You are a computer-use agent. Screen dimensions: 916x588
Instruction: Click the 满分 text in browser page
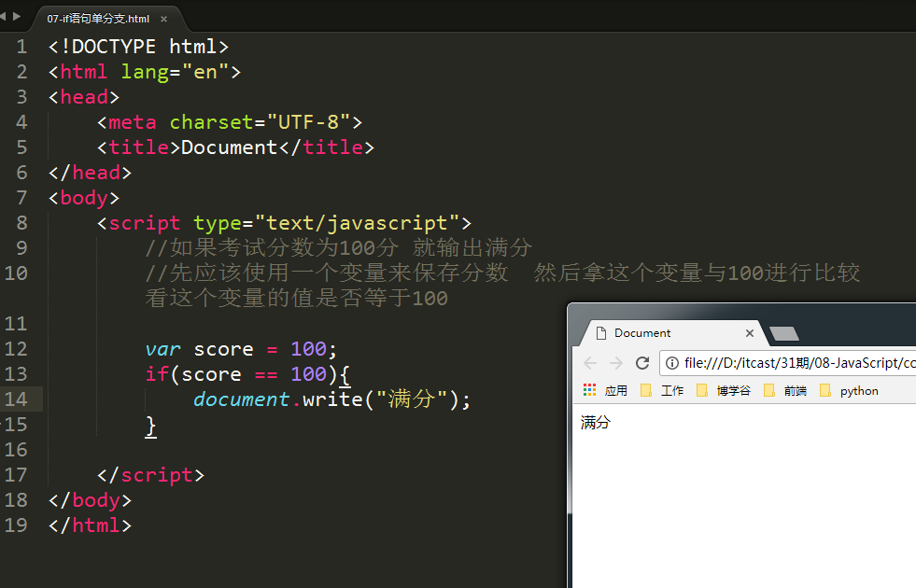coord(596,422)
